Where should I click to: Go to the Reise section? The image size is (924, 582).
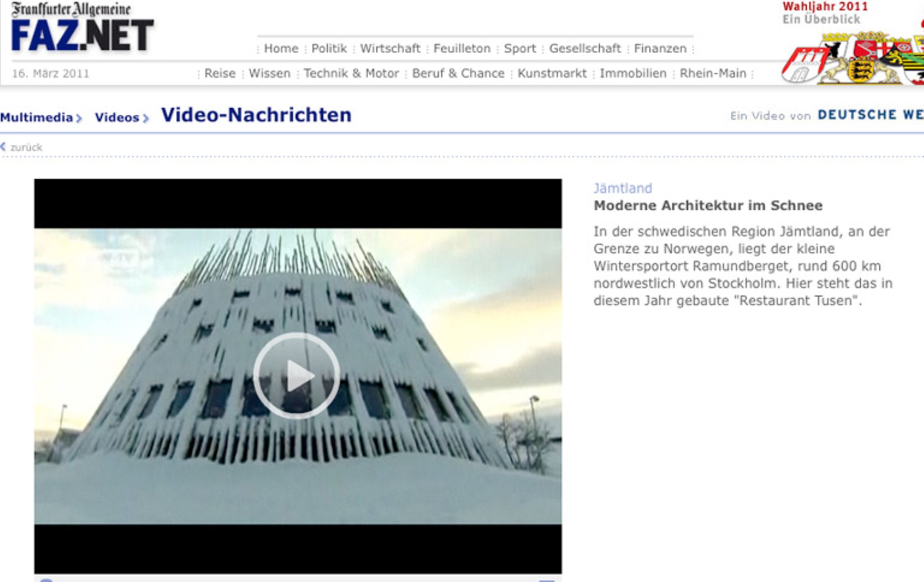220,73
